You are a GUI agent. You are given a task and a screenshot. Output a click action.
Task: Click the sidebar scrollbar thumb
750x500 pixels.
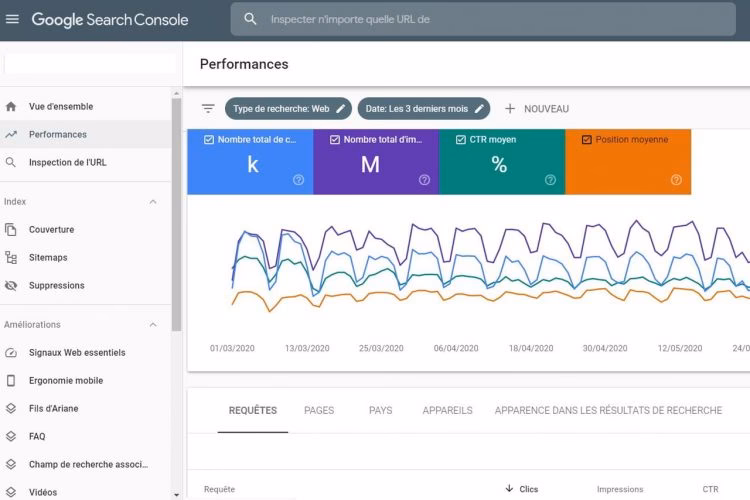[176, 214]
